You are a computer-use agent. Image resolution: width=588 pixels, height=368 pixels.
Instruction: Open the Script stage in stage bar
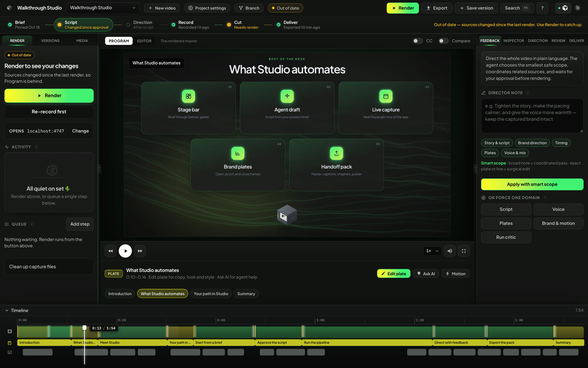83,25
